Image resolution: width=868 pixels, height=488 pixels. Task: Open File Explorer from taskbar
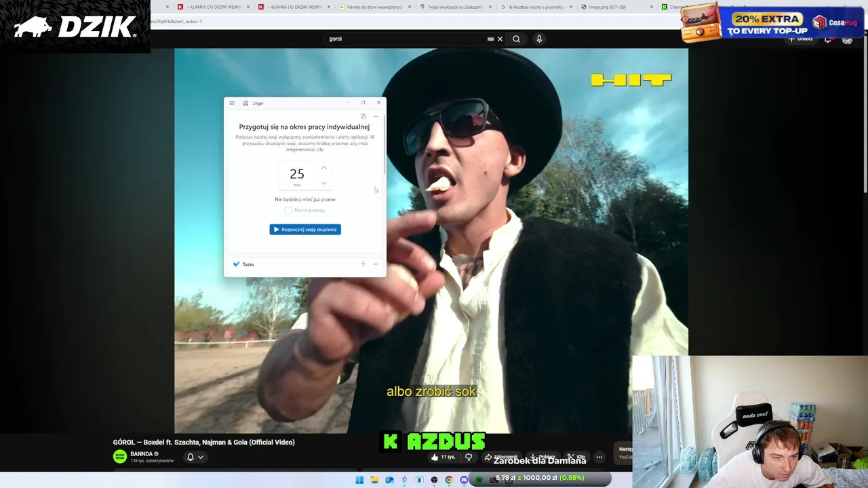click(x=374, y=480)
